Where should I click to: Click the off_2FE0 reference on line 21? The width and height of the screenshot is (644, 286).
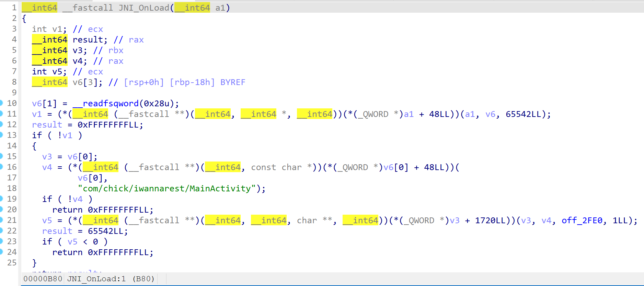pos(582,221)
